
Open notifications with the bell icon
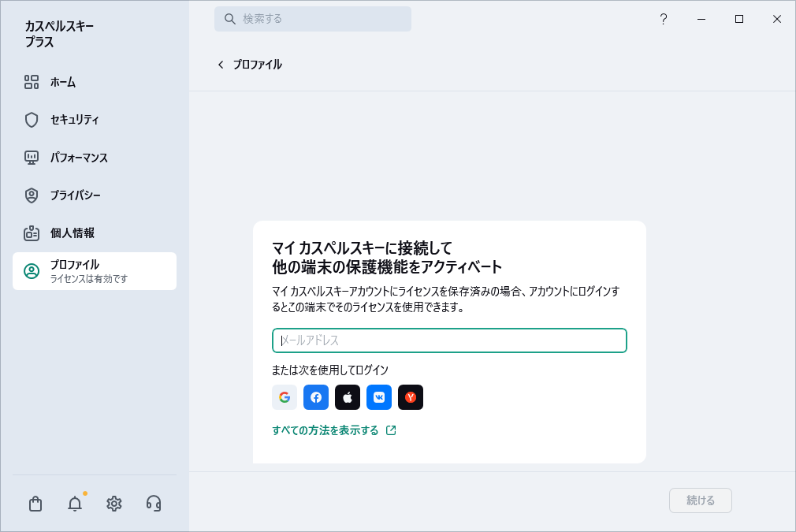point(74,503)
